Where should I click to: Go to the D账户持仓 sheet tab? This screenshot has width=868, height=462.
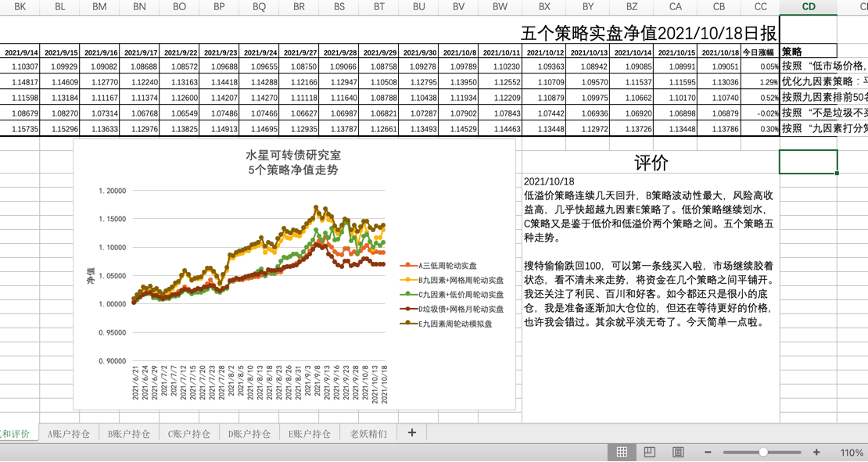249,434
